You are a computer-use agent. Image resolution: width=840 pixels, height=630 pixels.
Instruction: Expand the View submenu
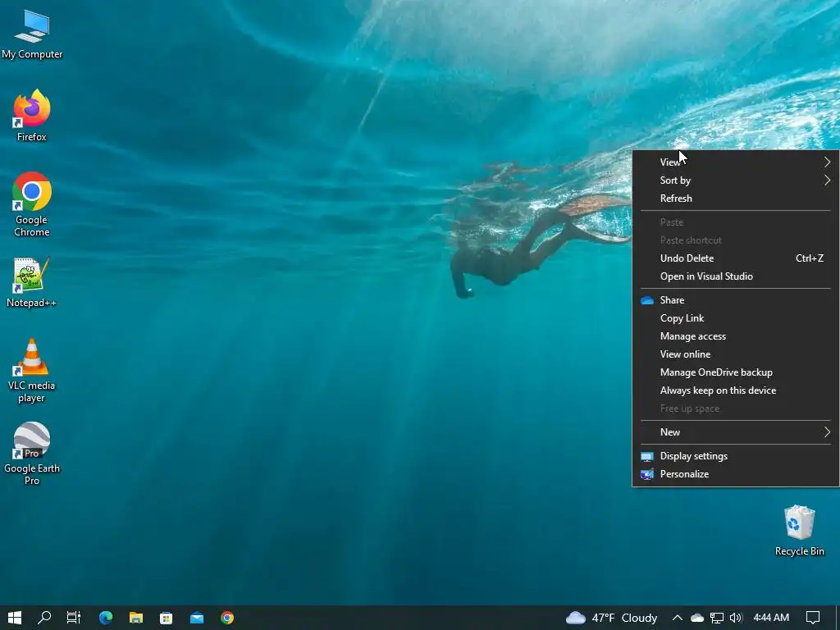[736, 162]
